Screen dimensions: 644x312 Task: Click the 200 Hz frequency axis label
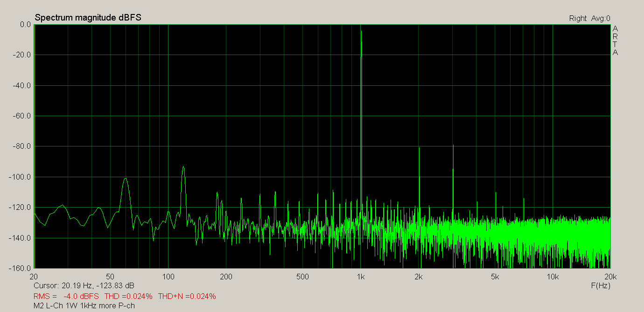tap(226, 277)
